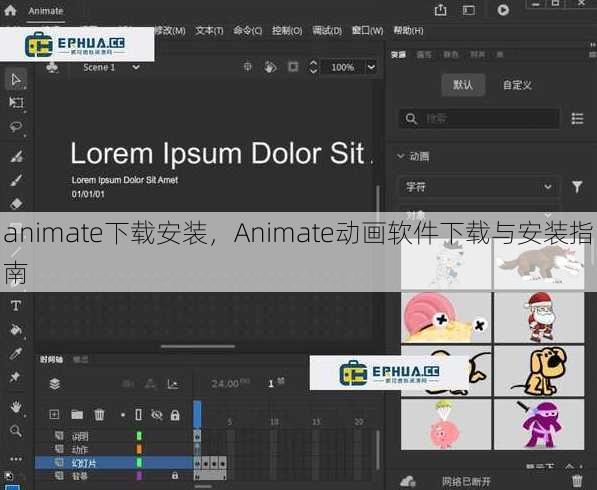Click the Assets panel filter funnel icon
Screen dimensions: 597x490
[577, 187]
